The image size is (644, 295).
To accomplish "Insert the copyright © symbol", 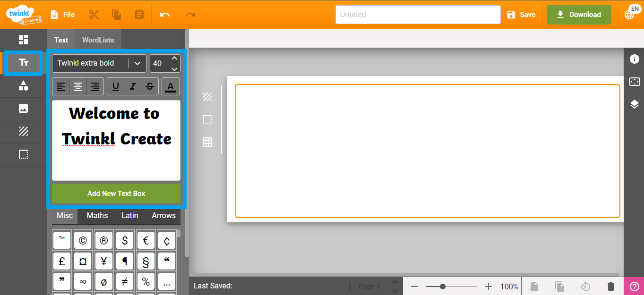I will (83, 240).
